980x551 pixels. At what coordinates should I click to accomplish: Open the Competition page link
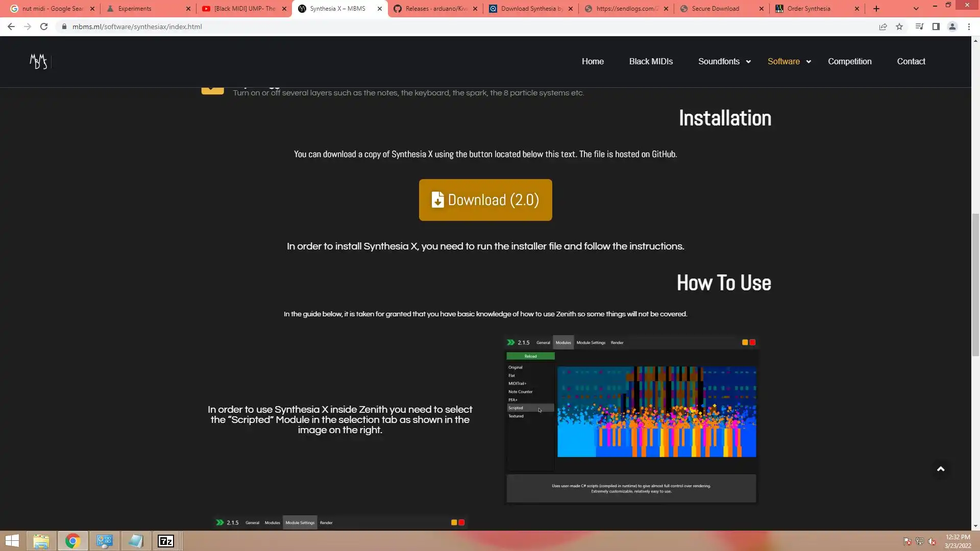[x=849, y=61]
